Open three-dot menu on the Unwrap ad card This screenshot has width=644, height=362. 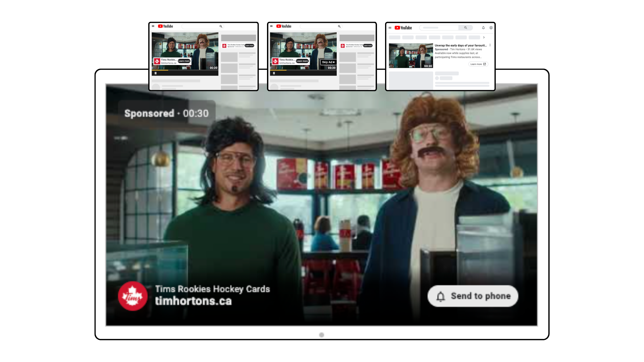click(x=490, y=45)
